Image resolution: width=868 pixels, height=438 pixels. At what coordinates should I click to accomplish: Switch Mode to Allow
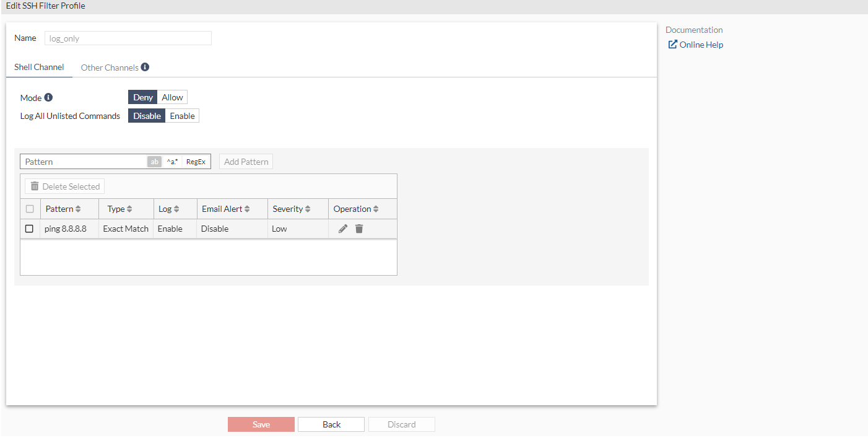[x=171, y=97]
